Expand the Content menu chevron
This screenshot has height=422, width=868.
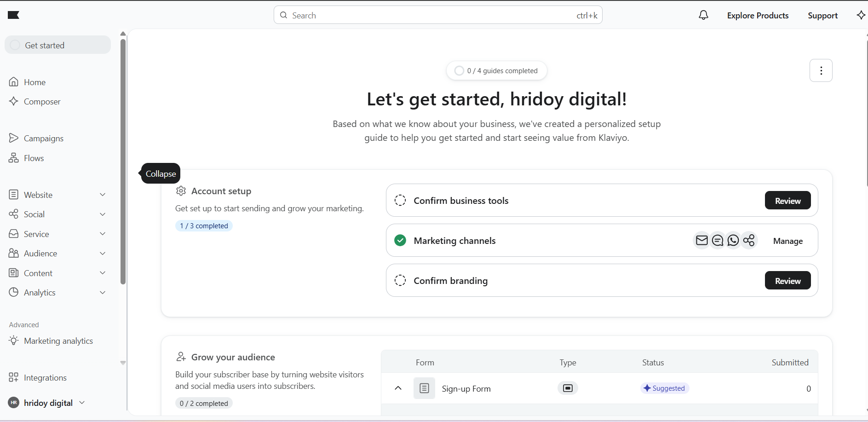click(x=103, y=273)
